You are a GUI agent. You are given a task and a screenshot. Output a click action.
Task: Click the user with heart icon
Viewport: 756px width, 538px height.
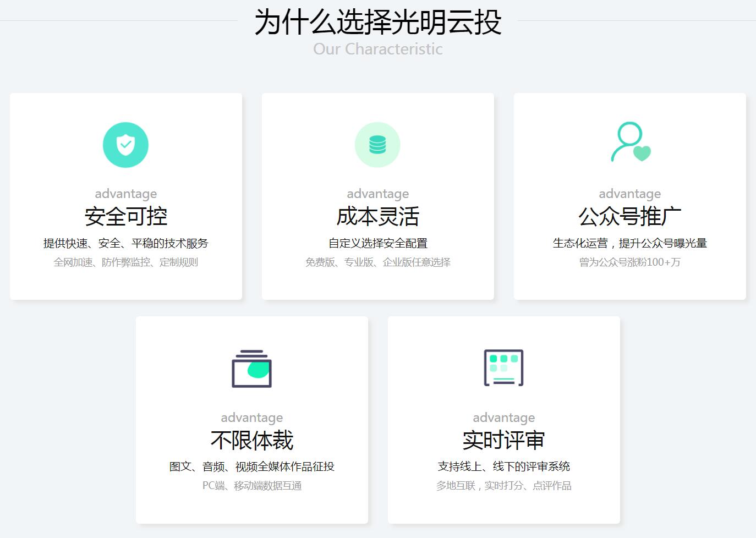point(631,142)
